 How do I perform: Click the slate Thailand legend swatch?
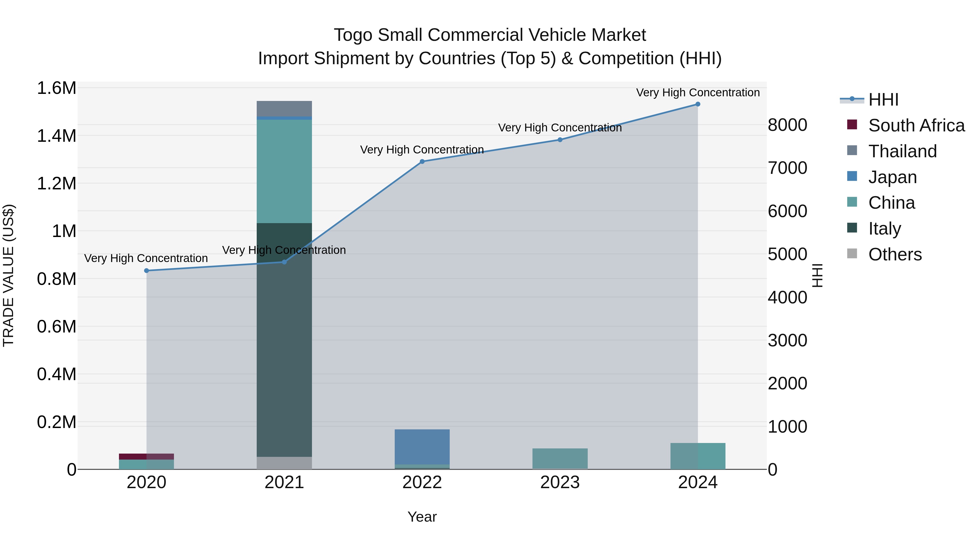(x=852, y=150)
